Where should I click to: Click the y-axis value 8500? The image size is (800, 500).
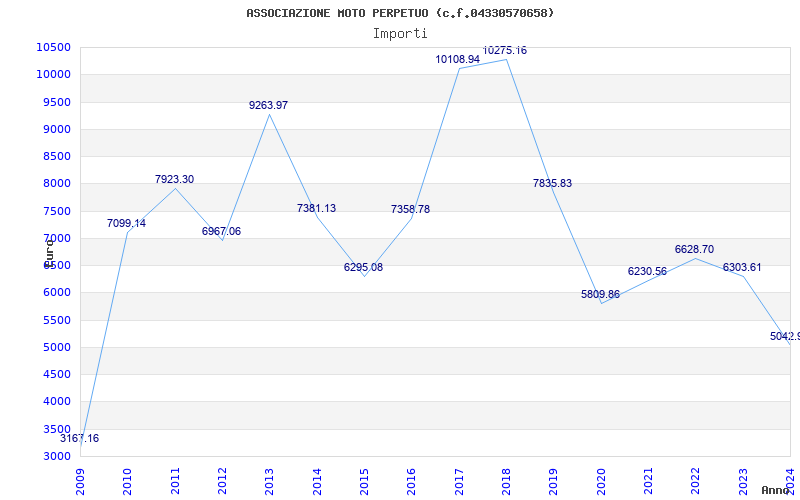pos(56,156)
